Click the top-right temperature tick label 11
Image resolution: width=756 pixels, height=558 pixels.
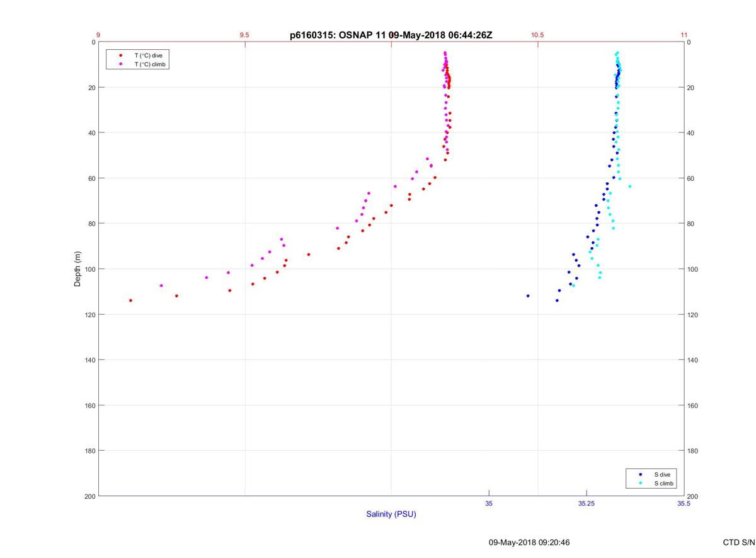pyautogui.click(x=684, y=35)
